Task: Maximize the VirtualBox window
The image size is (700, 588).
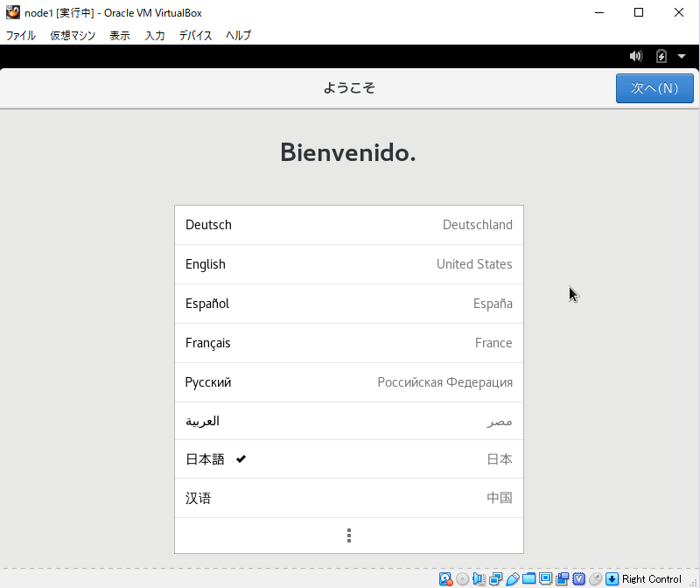Action: click(x=639, y=12)
